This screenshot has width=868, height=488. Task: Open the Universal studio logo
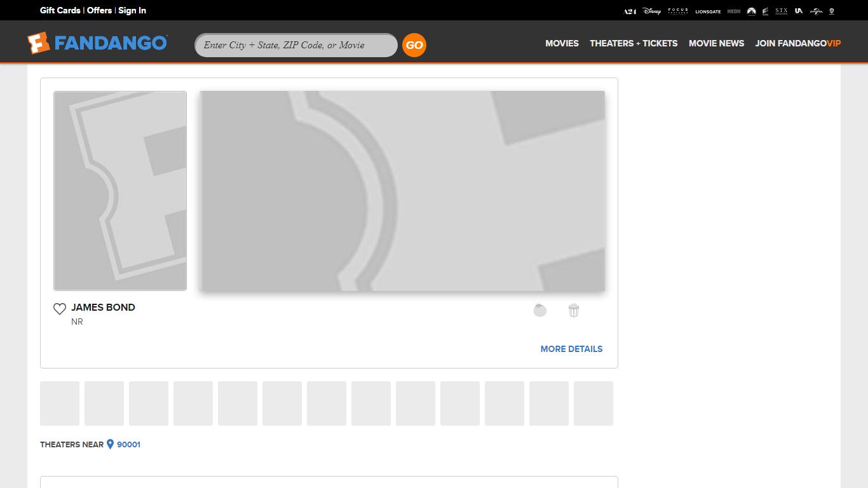pyautogui.click(x=816, y=11)
